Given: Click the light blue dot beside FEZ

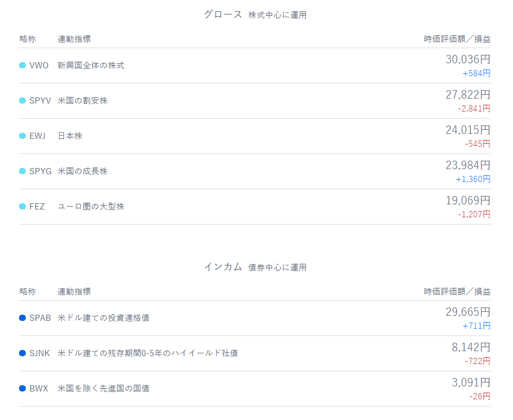Looking at the screenshot, I should point(22,207).
